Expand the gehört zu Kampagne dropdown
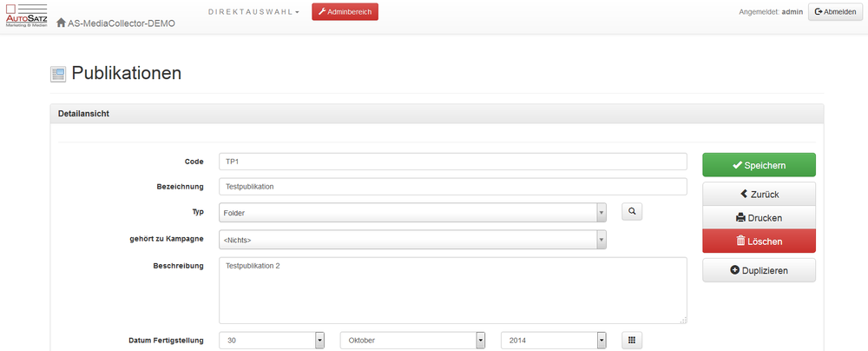The image size is (868, 351). click(412, 240)
